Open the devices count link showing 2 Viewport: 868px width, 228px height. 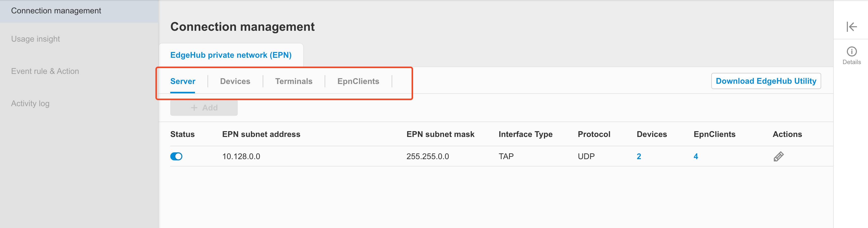click(x=639, y=156)
